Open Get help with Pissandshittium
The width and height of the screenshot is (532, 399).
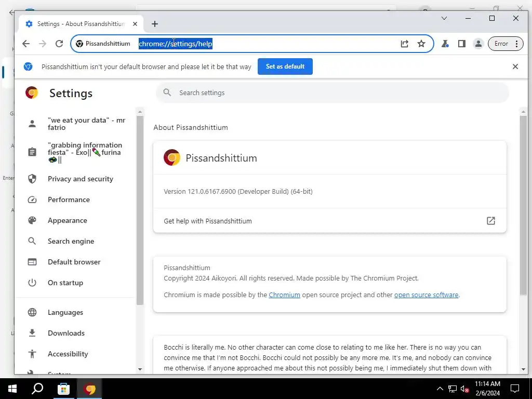(x=329, y=221)
